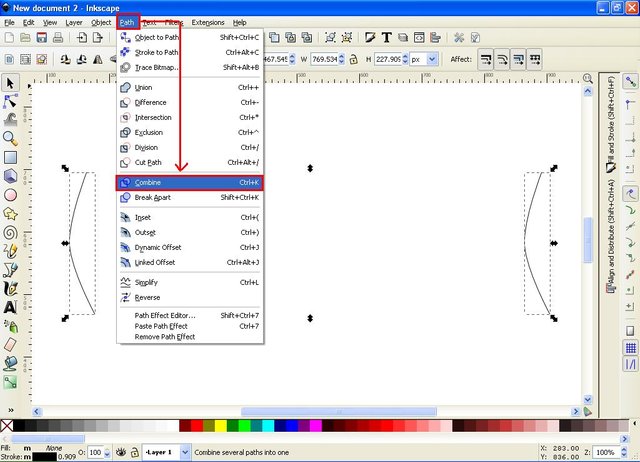640x462 pixels.
Task: Select the Rectangle tool
Action: pyautogui.click(x=10, y=158)
